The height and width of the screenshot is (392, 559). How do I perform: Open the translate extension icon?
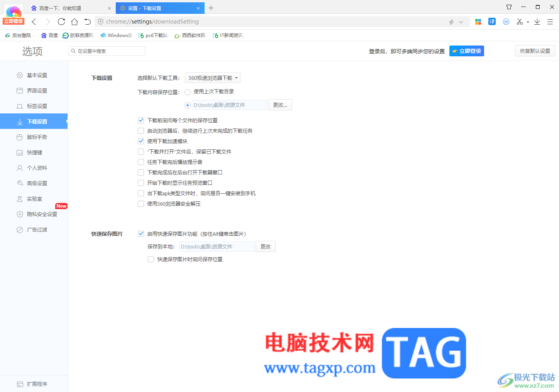(492, 22)
